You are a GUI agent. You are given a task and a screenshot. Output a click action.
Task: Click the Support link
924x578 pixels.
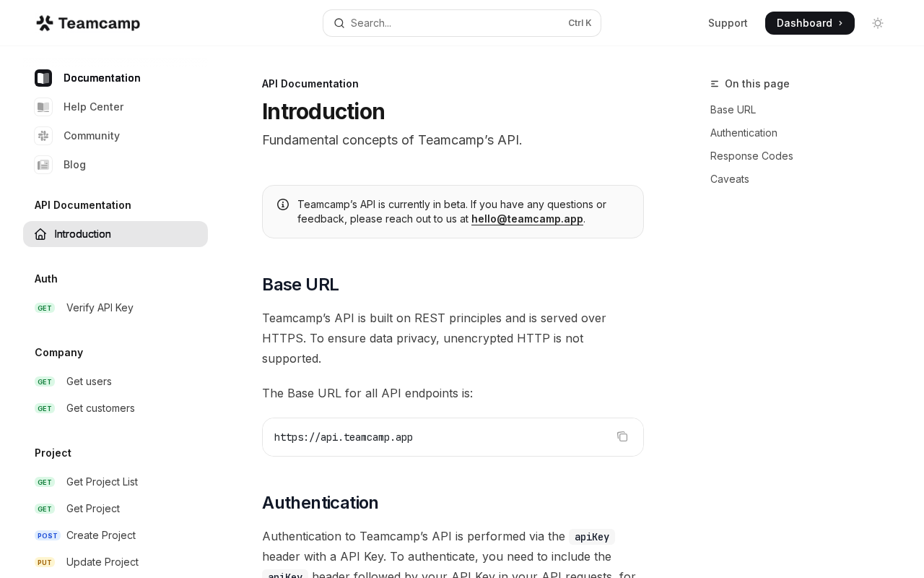click(728, 23)
